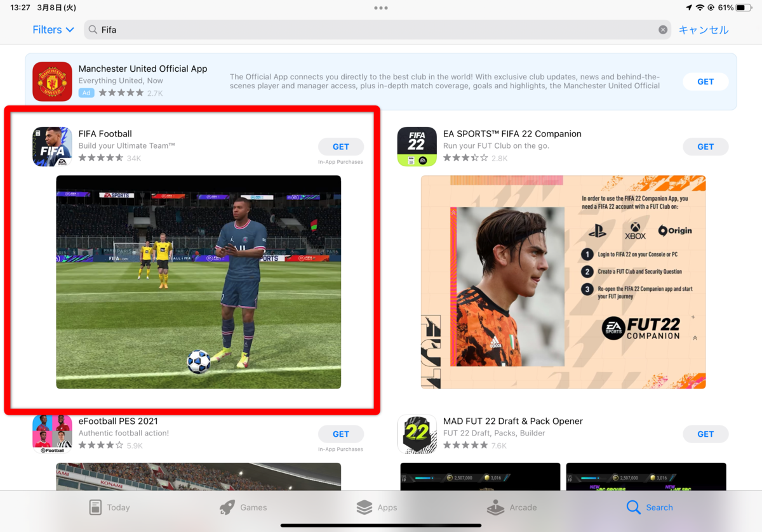Tap FIFA 22 Companion rating 2.8K
The image size is (762, 532).
(x=476, y=158)
